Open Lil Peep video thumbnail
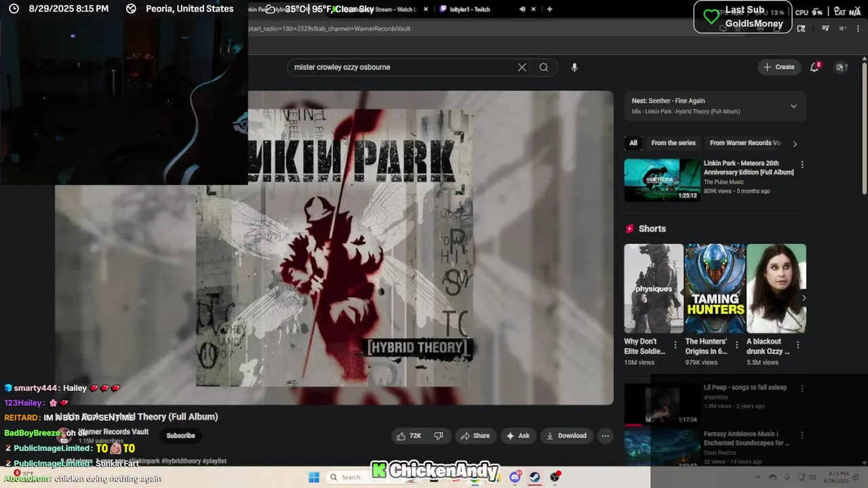Viewport: 868px width, 488px height. pos(663,405)
